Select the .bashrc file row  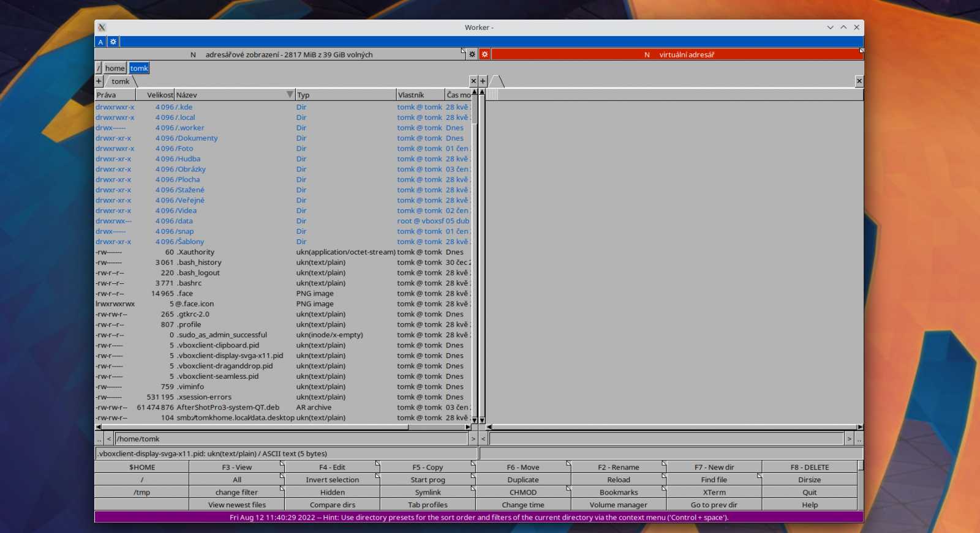pos(283,283)
